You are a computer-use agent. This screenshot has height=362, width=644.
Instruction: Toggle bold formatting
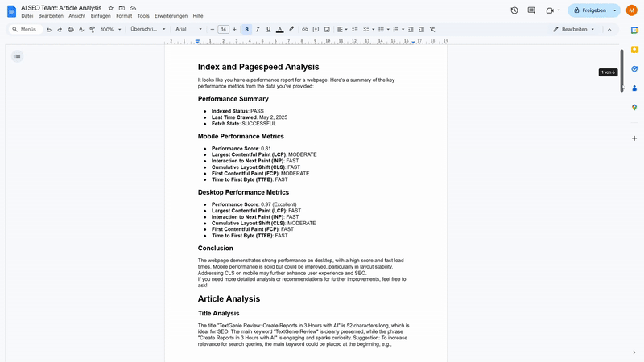tap(247, 30)
